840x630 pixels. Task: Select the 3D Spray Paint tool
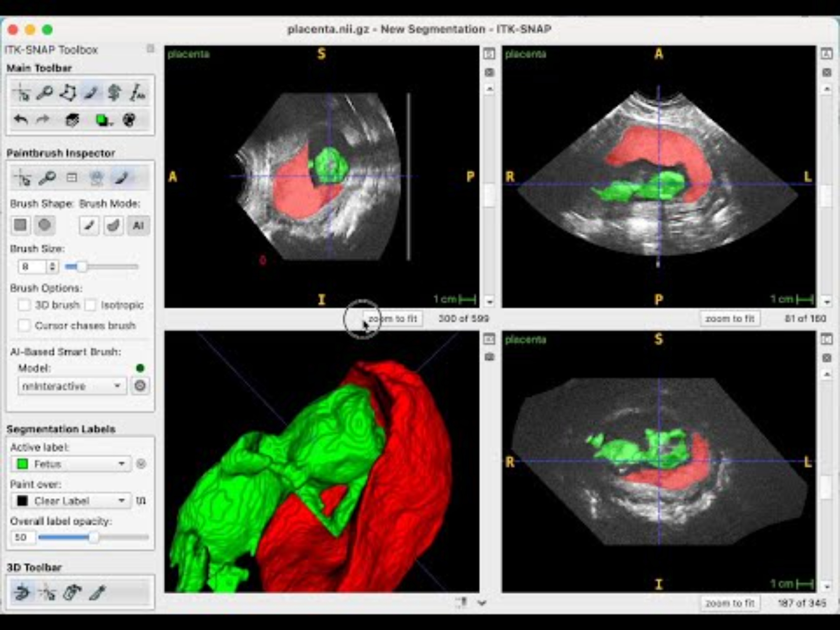72,593
